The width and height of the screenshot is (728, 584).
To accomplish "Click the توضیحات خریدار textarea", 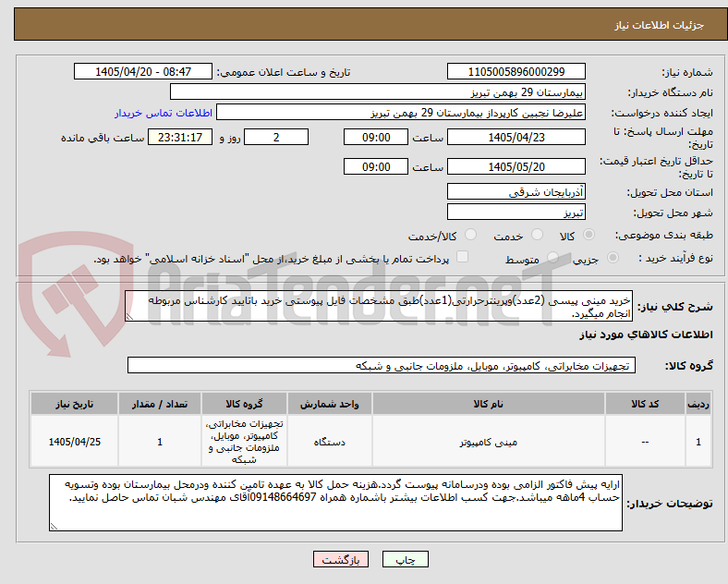I will pos(335,503).
